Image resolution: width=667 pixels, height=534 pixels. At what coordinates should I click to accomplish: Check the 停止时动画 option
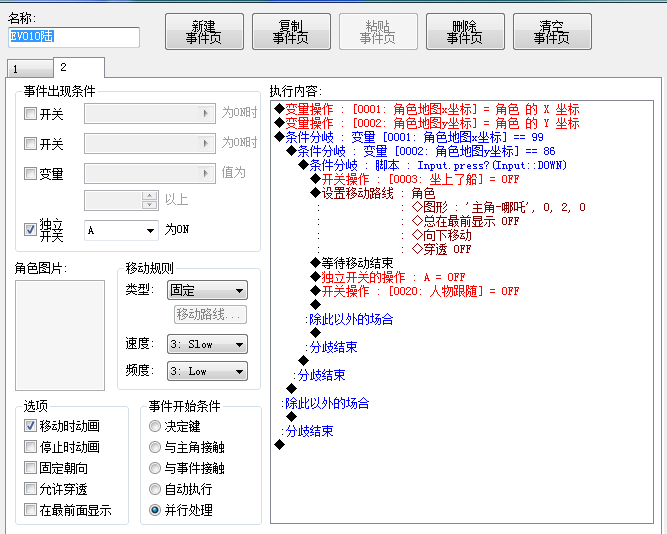[30, 447]
